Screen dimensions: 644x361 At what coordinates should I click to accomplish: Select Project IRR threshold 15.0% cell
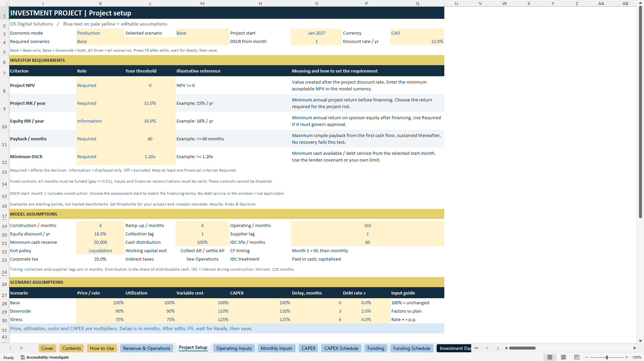[150, 103]
